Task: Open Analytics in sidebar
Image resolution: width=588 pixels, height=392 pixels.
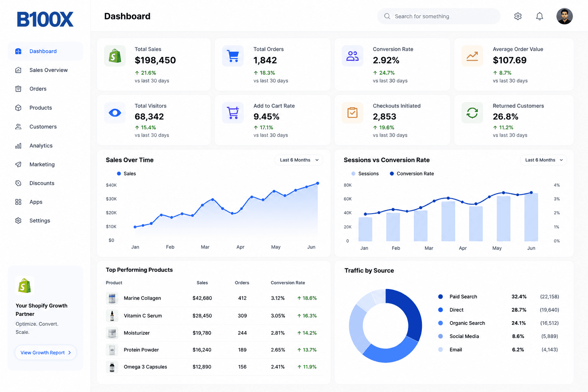Action: tap(45, 146)
